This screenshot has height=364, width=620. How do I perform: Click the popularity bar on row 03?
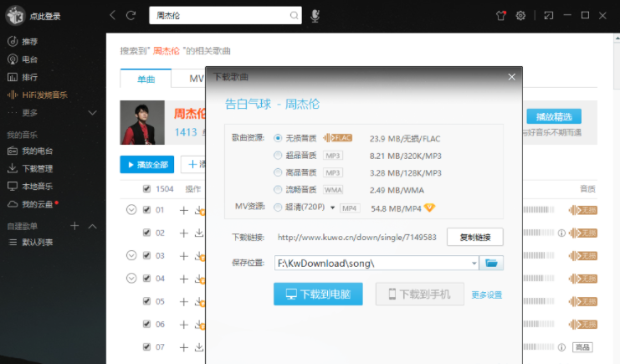click(x=539, y=255)
